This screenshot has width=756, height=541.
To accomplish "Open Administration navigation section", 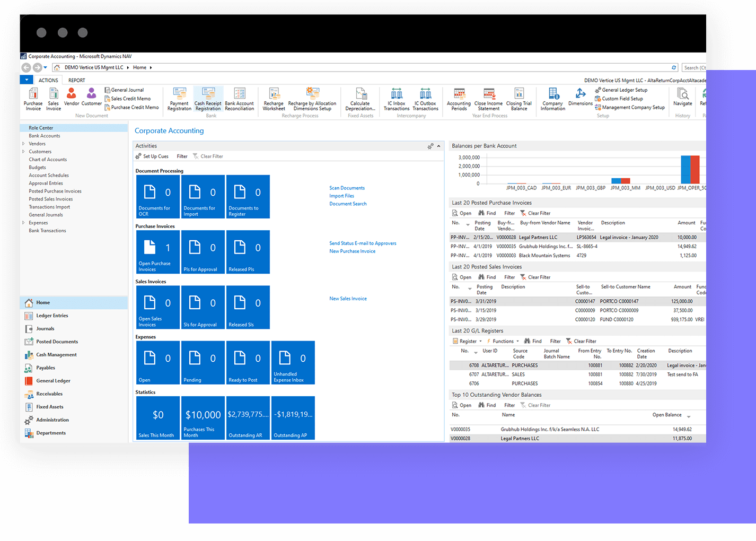I will click(74, 420).
